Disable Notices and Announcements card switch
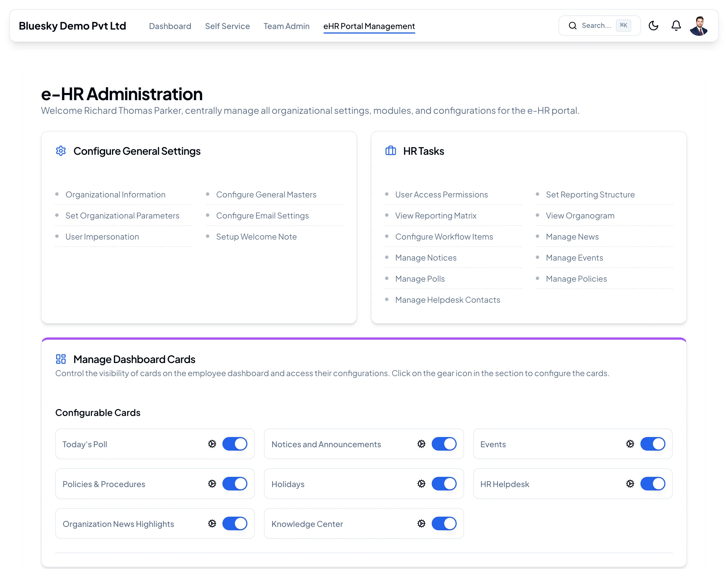Image resolution: width=728 pixels, height=569 pixels. (x=444, y=444)
